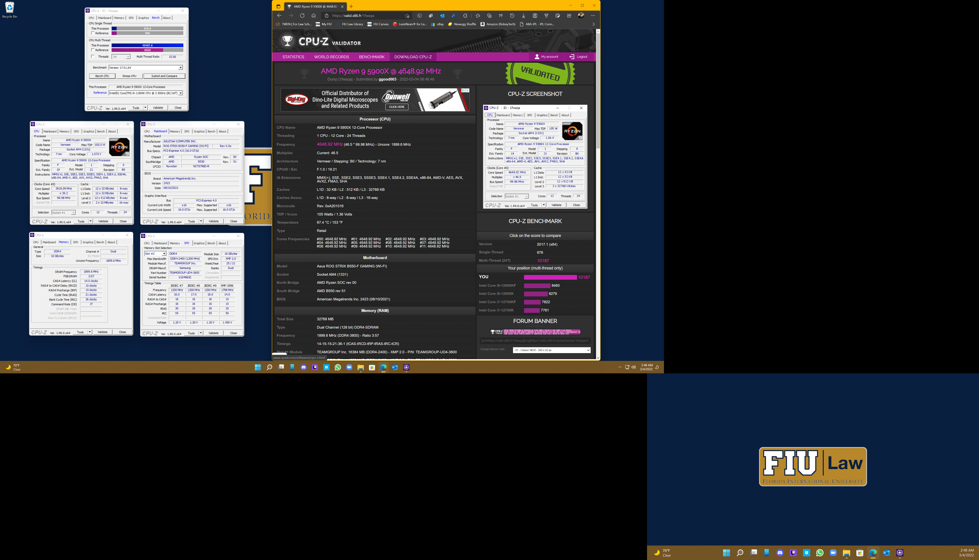Open Twitch from the taskbar
Viewport: 979px width, 560px height.
point(315,367)
